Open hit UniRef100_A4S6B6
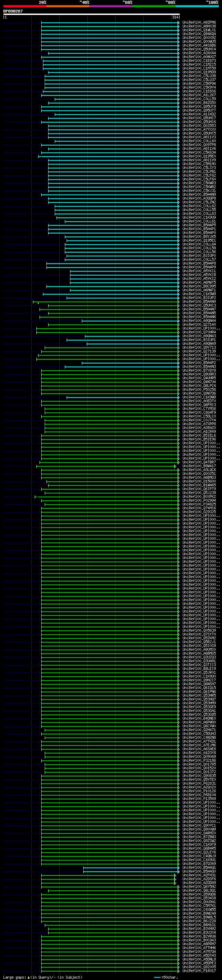This screenshot has width=222, height=980. click(x=199, y=45)
